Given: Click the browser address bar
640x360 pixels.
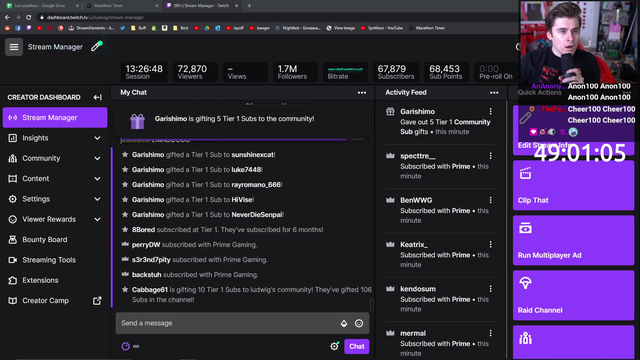Looking at the screenshot, I should (x=278, y=18).
